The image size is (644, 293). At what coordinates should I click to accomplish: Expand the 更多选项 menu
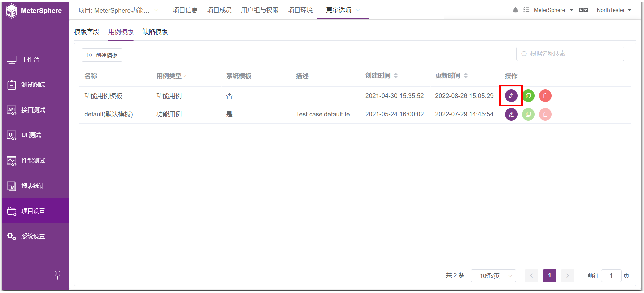343,10
